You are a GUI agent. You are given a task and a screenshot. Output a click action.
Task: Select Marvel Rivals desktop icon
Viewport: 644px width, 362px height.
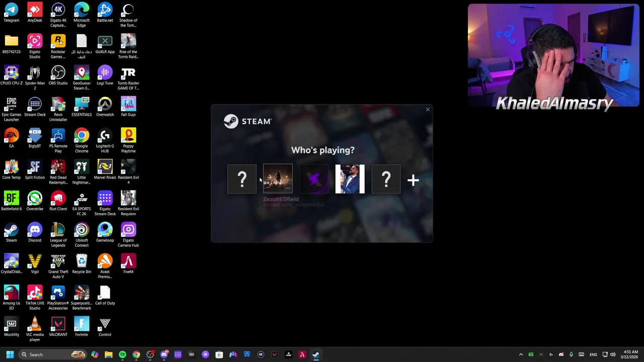(105, 170)
